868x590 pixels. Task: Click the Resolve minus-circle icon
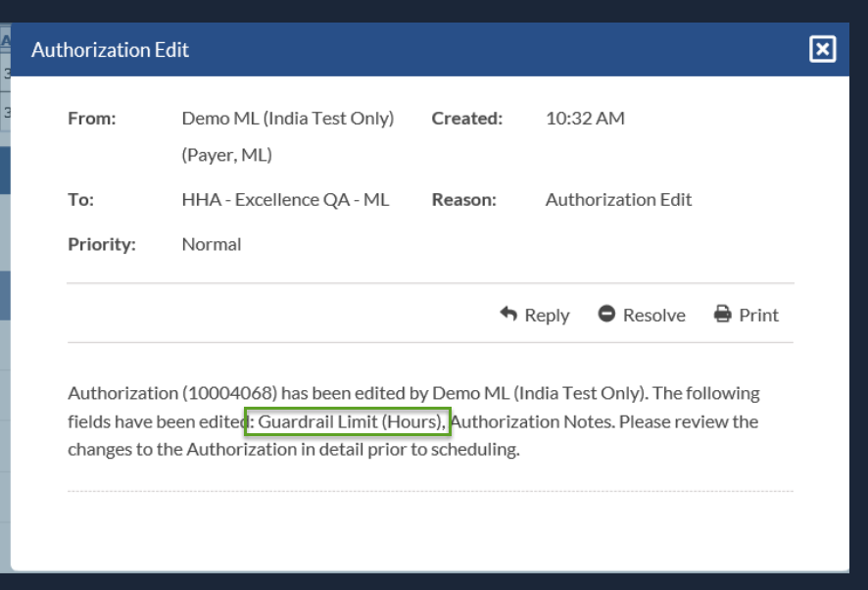(606, 314)
